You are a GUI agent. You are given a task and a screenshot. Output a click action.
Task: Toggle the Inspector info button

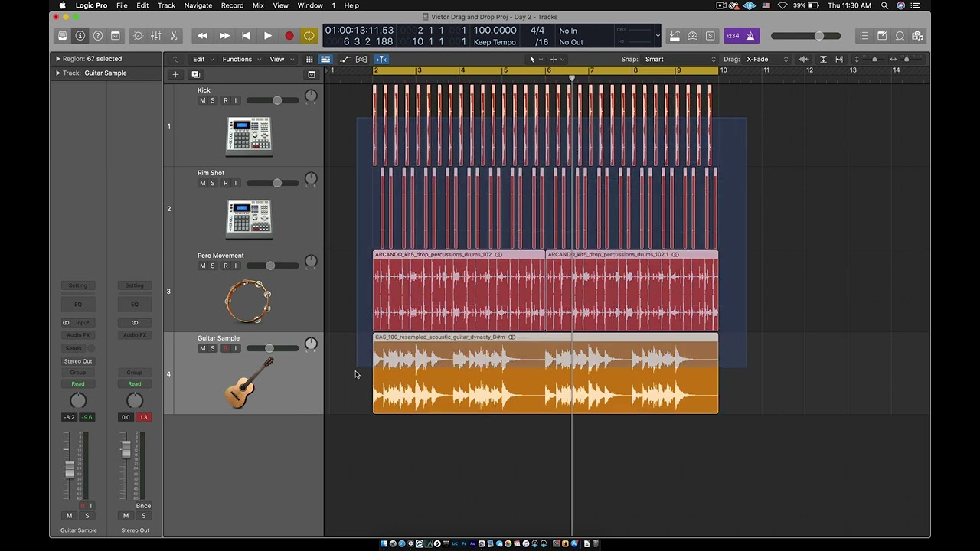point(80,36)
